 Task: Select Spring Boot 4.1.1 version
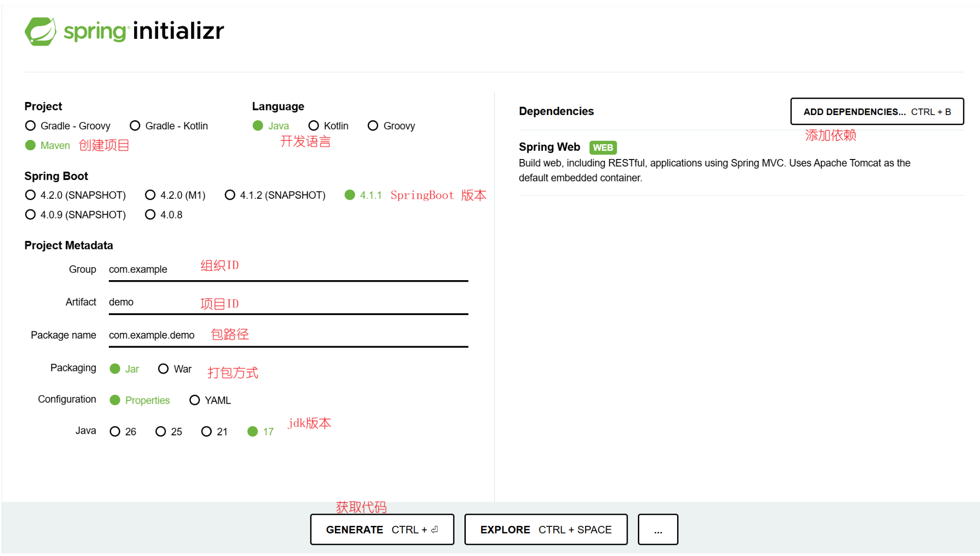(363, 195)
